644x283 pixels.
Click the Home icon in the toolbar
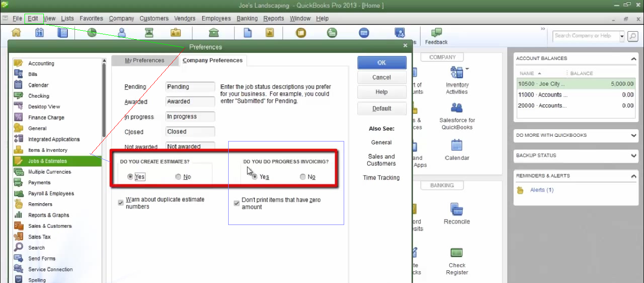coord(16,33)
